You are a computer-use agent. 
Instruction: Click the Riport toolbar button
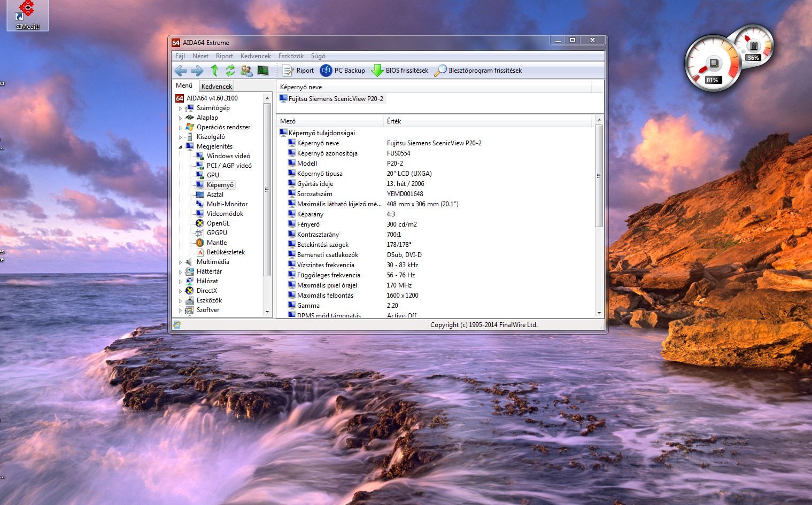(x=298, y=71)
